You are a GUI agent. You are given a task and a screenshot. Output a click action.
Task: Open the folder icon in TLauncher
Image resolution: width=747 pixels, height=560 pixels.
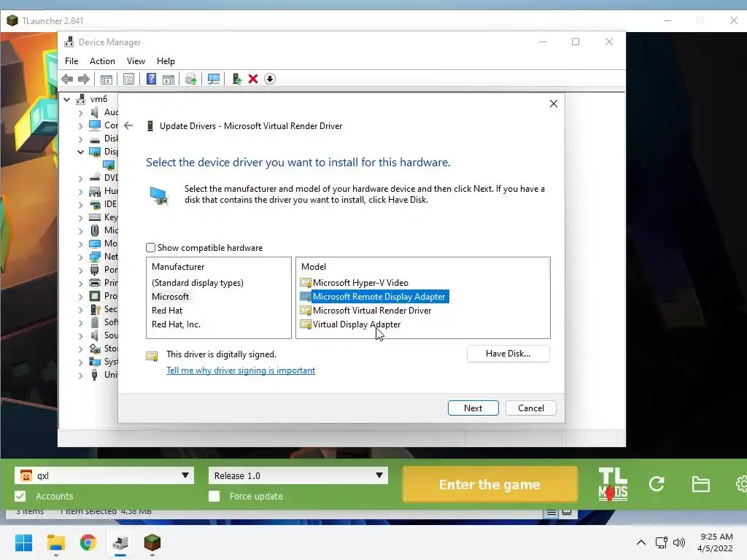coord(701,484)
